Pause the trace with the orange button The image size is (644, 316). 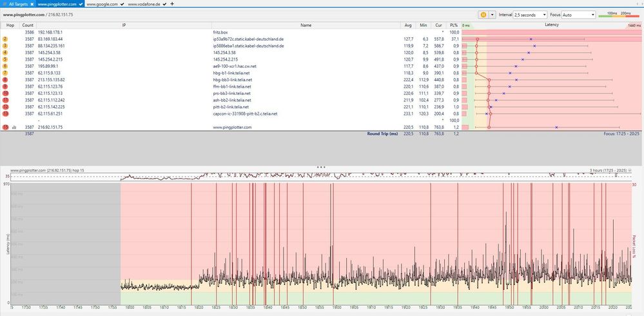[x=483, y=14]
